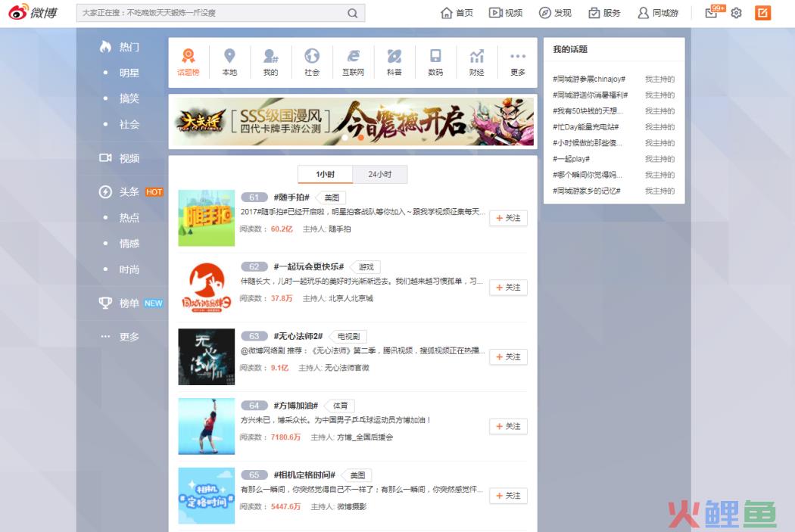
Task: Click the 大夫将 game banner ad
Action: [353, 122]
